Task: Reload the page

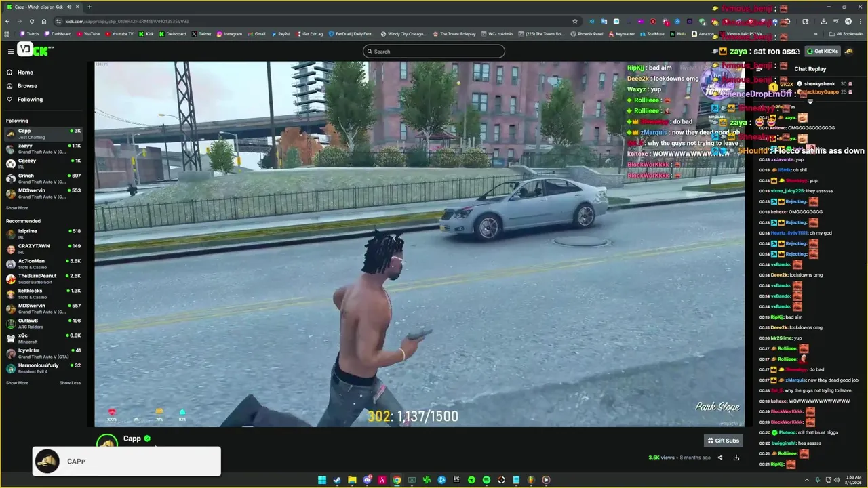Action: coord(31,21)
